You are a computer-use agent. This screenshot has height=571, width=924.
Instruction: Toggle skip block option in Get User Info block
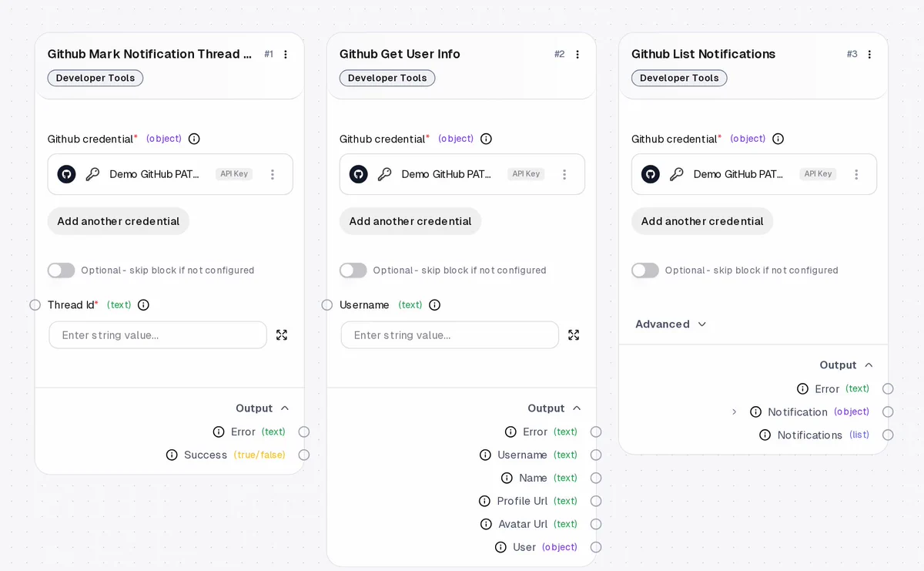[353, 270]
